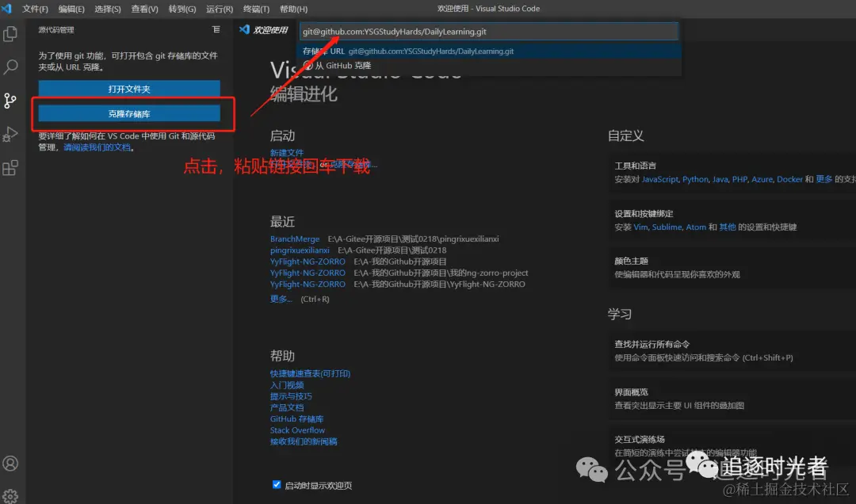856x504 pixels.
Task: Click the Python language link
Action: pos(695,180)
